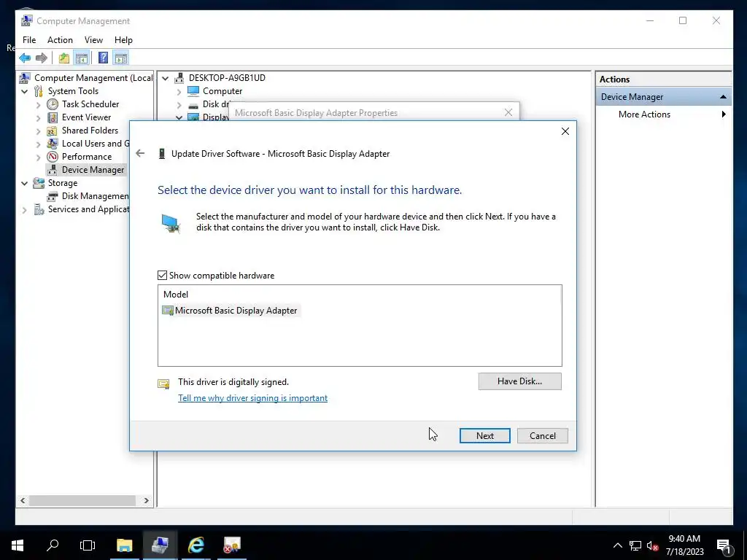This screenshot has height=560, width=747.
Task: Click the blue Help question mark icon
Action: (103, 58)
